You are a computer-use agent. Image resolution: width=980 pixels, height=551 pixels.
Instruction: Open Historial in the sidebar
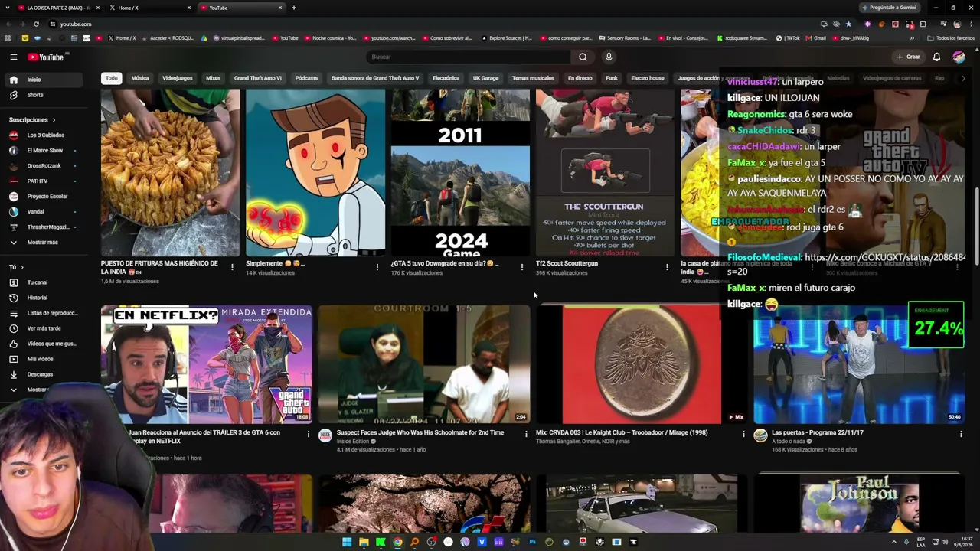pyautogui.click(x=43, y=298)
